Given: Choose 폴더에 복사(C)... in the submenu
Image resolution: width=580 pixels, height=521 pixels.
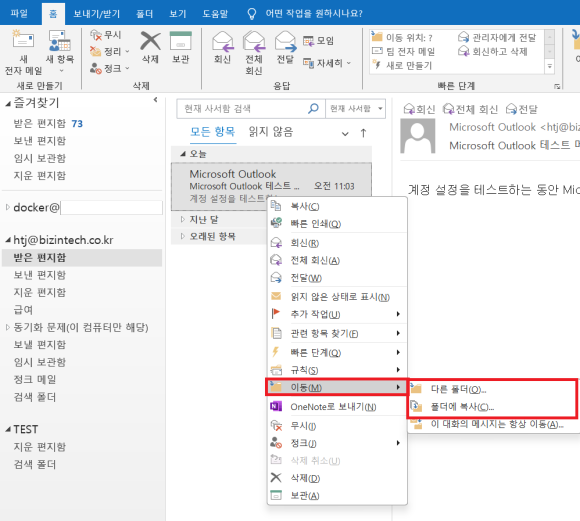Looking at the screenshot, I should (x=492, y=407).
